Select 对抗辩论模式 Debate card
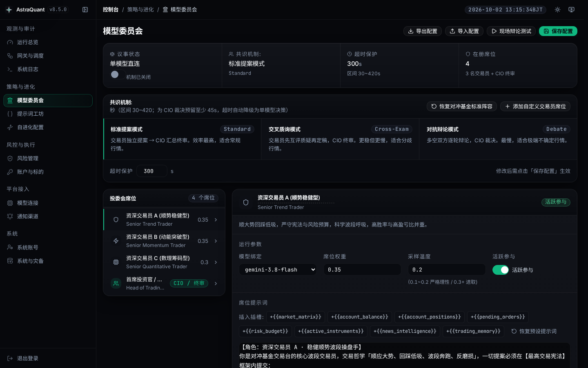The height and width of the screenshot is (368, 588). [x=498, y=139]
